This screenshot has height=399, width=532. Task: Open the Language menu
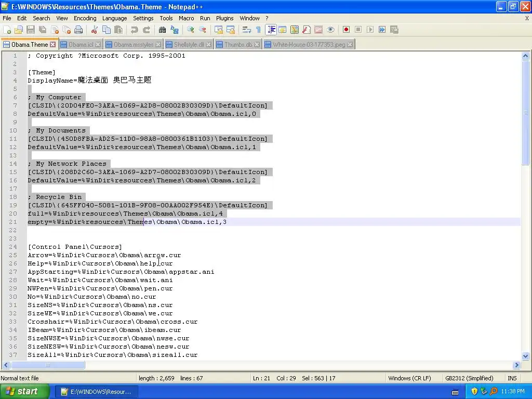pos(115,18)
